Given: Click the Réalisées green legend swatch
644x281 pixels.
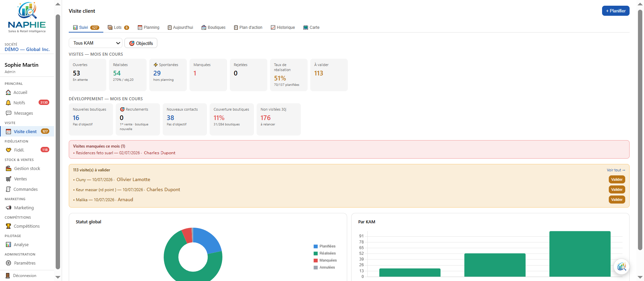Looking at the screenshot, I should 316,254.
